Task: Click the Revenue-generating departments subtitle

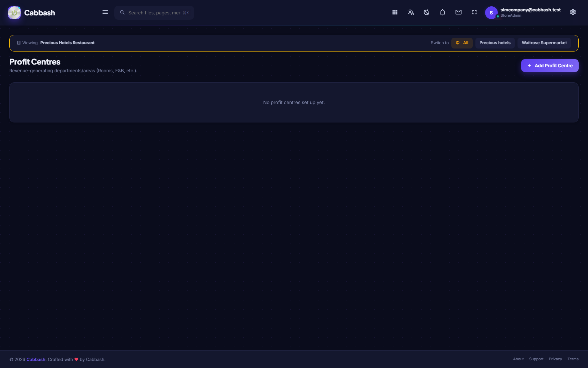Action: [73, 71]
